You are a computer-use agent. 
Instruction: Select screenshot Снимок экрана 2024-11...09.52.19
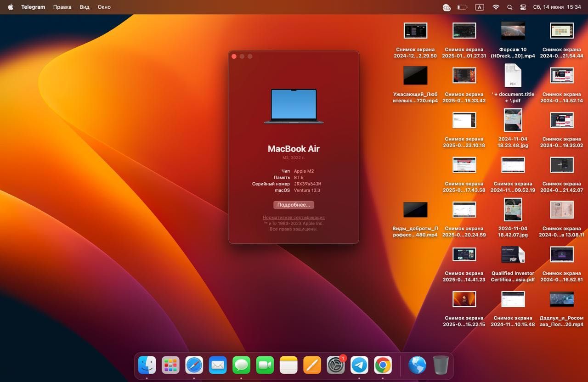pos(513,174)
